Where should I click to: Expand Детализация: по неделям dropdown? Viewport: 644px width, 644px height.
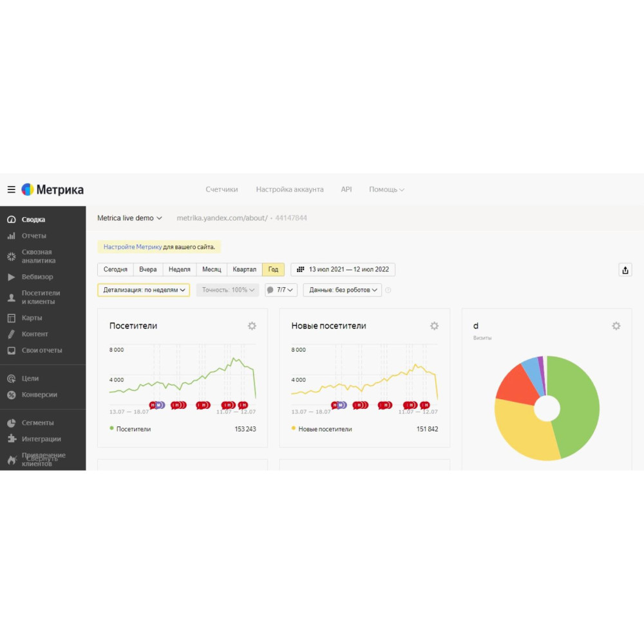point(144,290)
